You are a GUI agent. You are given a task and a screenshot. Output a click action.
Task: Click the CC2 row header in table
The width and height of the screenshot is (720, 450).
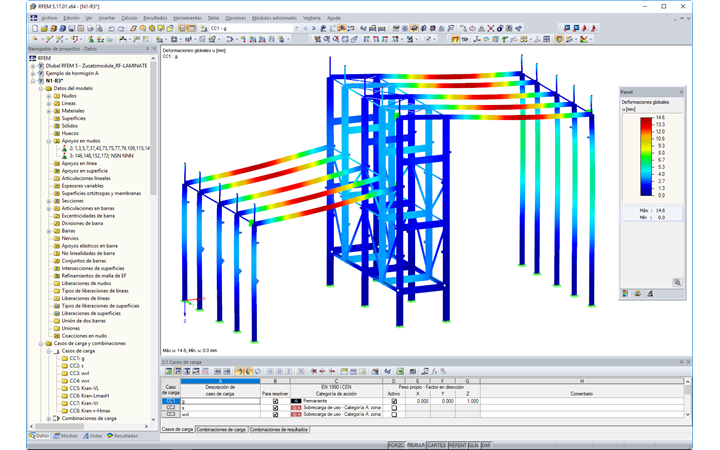pos(170,408)
